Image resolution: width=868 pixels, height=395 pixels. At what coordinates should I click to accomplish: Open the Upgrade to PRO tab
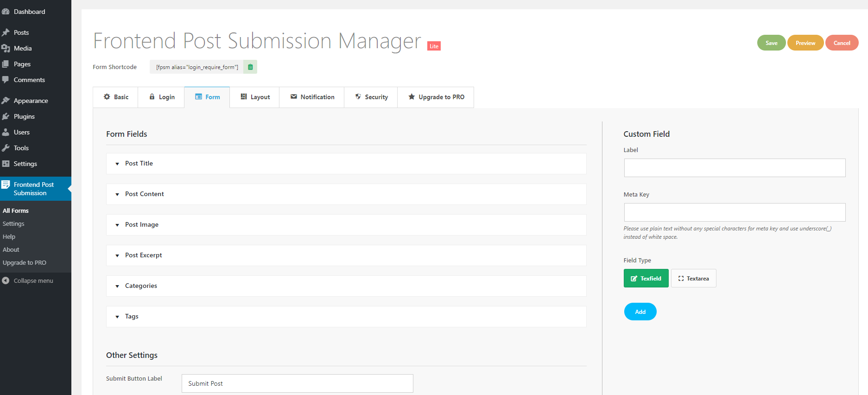pos(436,97)
